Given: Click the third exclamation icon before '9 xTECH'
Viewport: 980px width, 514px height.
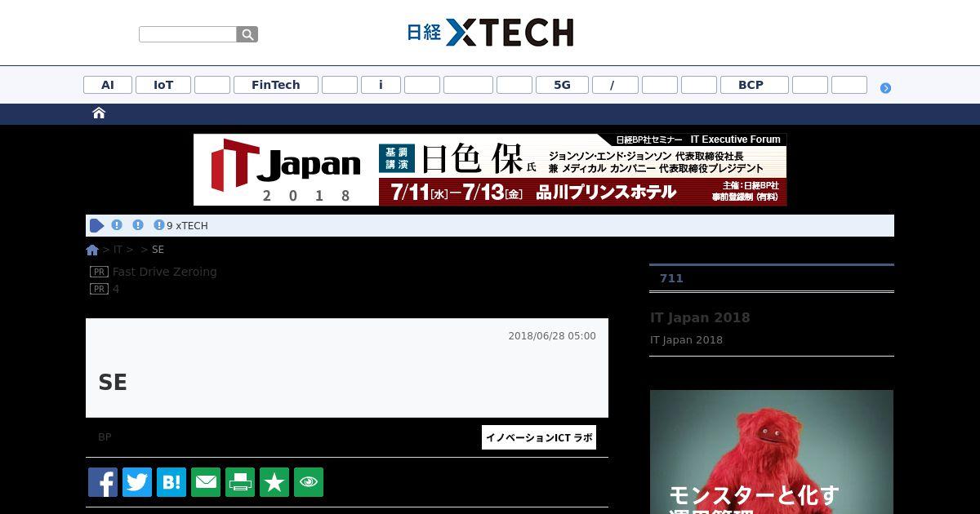Looking at the screenshot, I should (159, 225).
